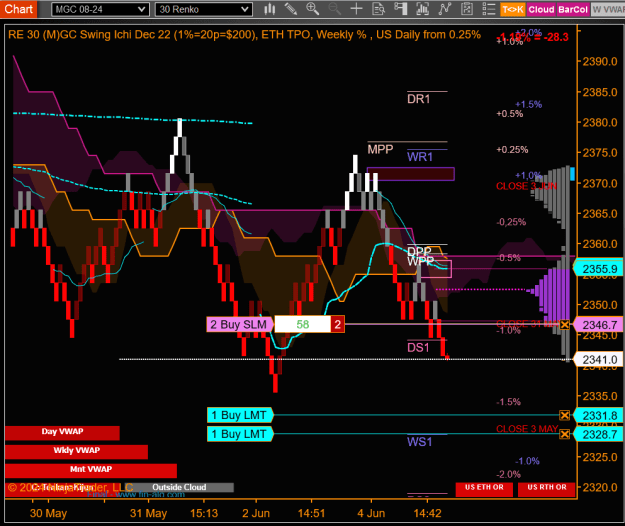Open the data box icon
The width and height of the screenshot is (625, 526).
coord(378,9)
